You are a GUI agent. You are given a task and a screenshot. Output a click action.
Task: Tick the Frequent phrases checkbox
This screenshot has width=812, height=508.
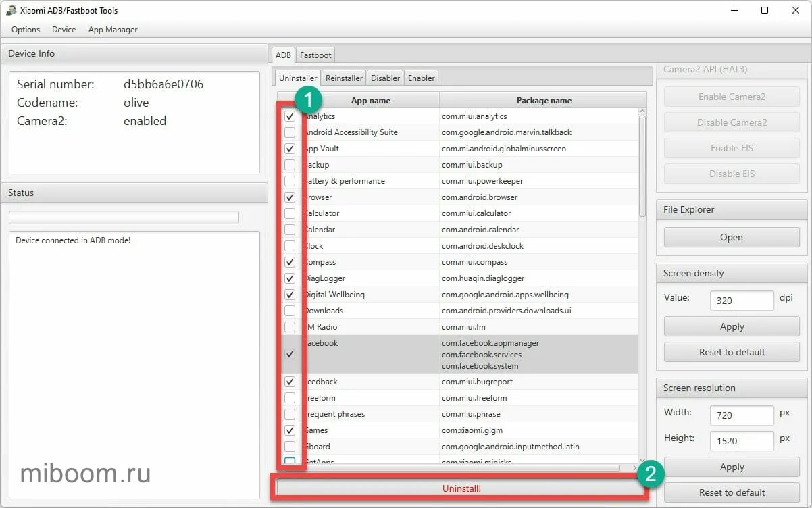pos(290,414)
